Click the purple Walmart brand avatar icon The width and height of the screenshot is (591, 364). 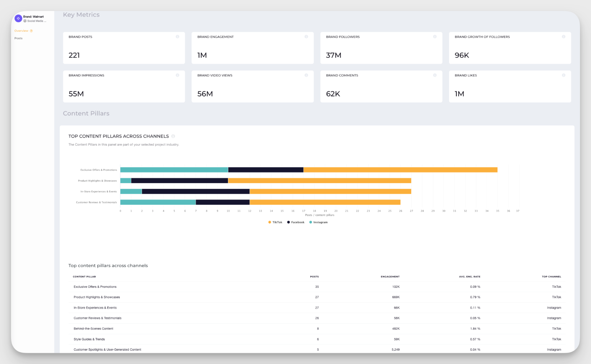tap(18, 18)
